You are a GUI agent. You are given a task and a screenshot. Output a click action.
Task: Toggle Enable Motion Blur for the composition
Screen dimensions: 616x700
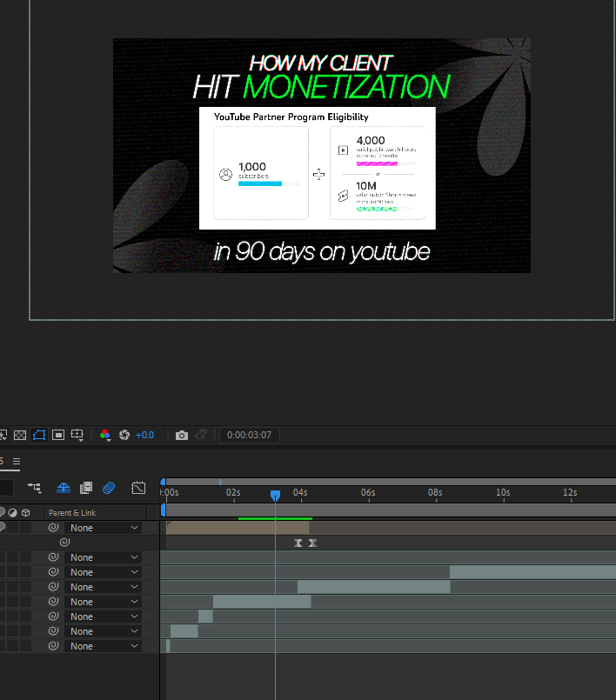pyautogui.click(x=109, y=488)
